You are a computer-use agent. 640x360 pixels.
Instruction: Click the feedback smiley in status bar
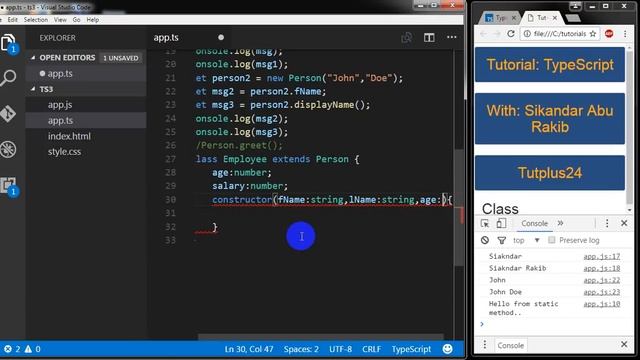[x=448, y=349]
